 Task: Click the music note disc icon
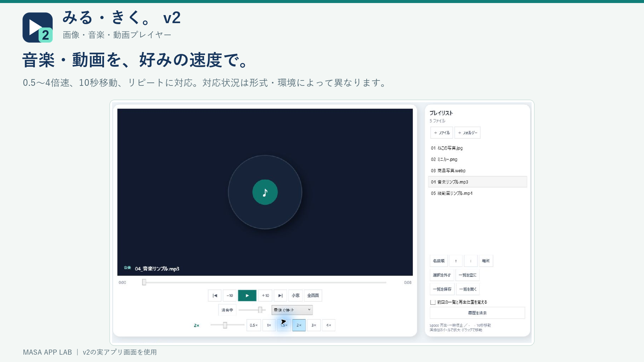pyautogui.click(x=265, y=192)
